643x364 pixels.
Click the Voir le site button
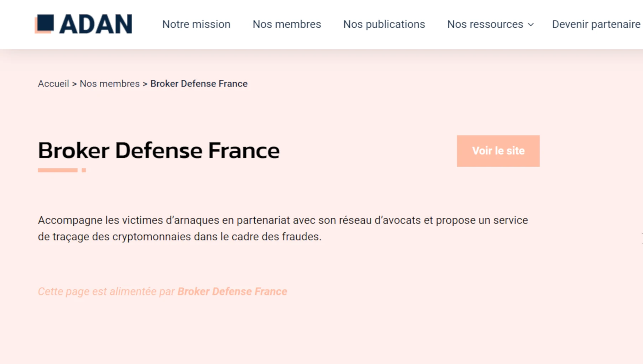pos(498,151)
